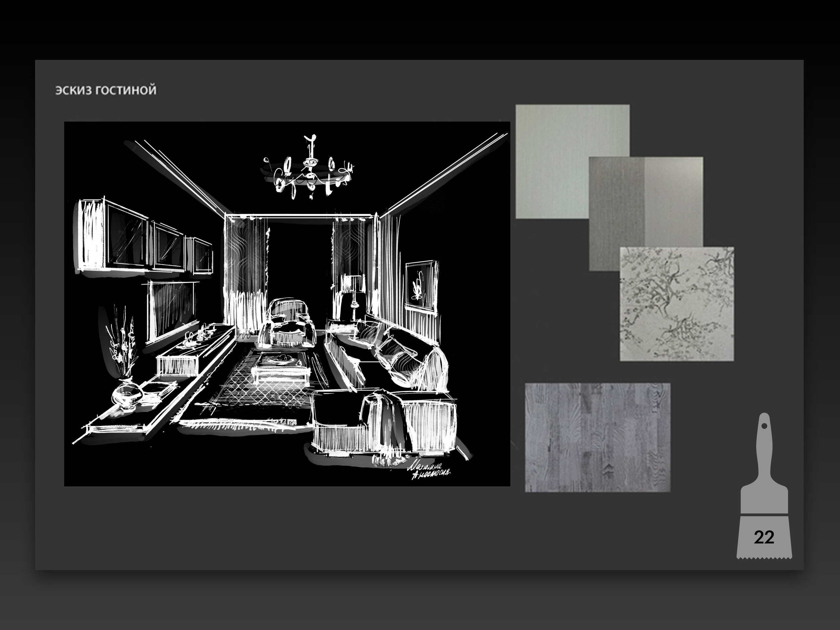840x630 pixels.
Task: Click the armchair in the sketch center
Action: point(287,323)
